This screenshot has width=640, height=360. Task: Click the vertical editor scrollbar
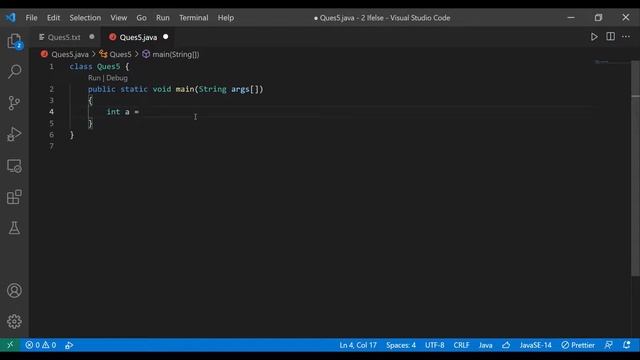coord(636,168)
